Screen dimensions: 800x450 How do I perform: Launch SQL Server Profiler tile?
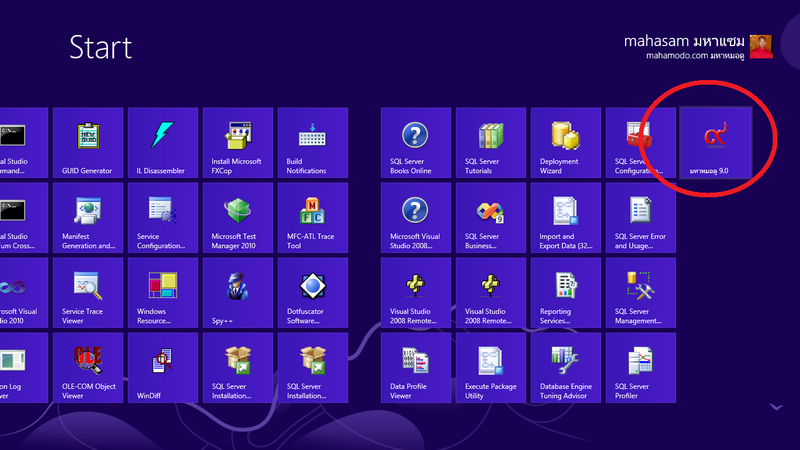tap(641, 368)
